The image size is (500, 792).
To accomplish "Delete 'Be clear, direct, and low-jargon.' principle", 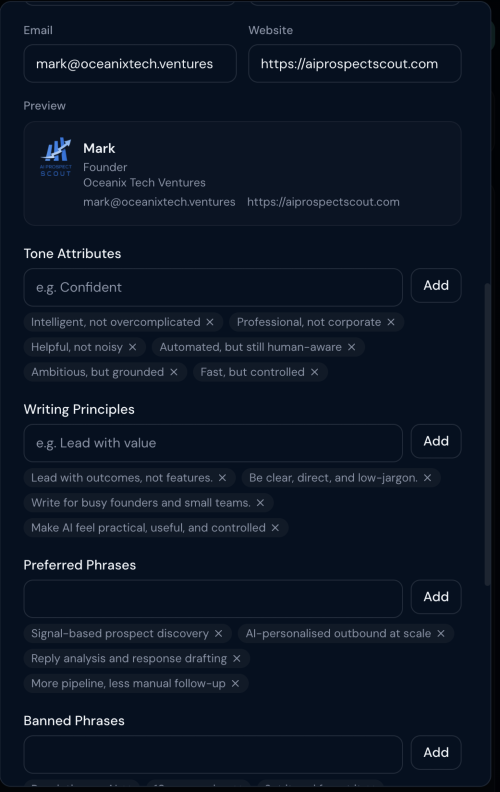I will click(x=427, y=478).
